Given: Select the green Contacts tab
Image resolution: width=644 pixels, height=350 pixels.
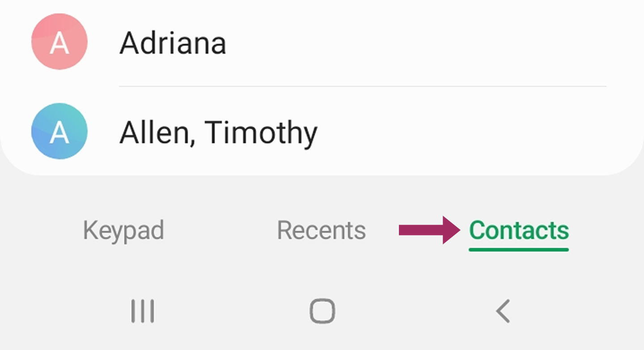Looking at the screenshot, I should (519, 230).
